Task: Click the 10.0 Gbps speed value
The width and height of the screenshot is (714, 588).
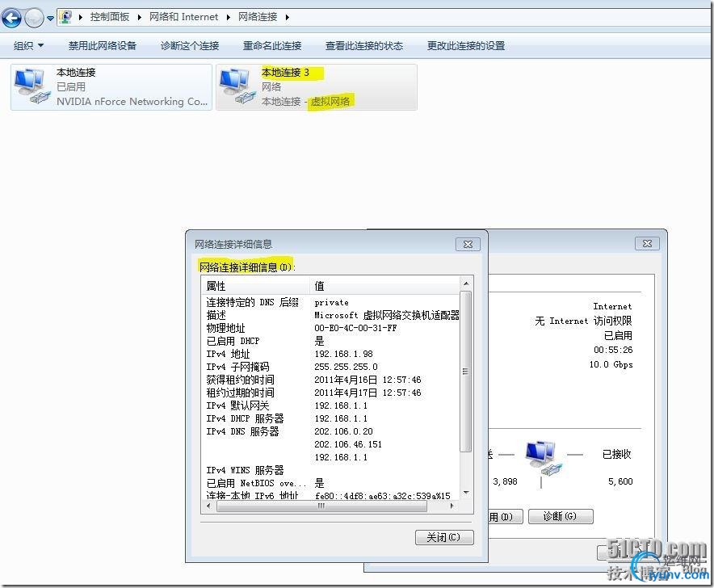Action: click(x=611, y=364)
